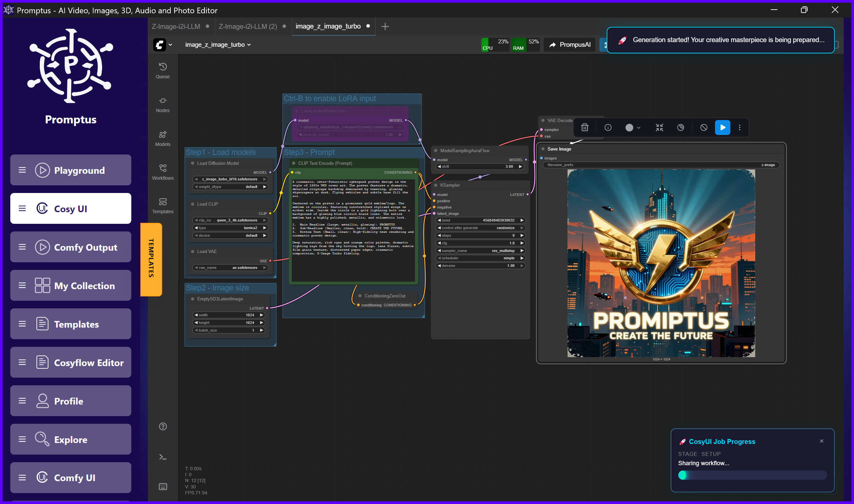Delete the VAE Decode node with the trash icon
This screenshot has width=854, height=504.
click(x=585, y=127)
